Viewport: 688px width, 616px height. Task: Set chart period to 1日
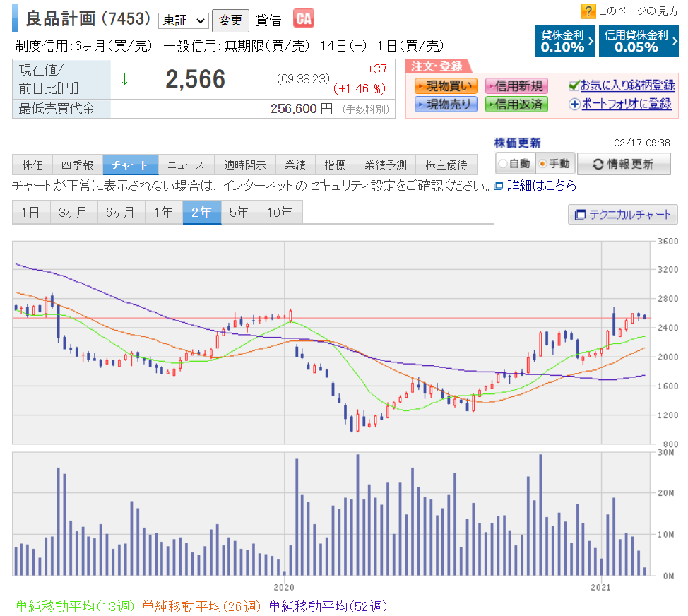coord(31,213)
